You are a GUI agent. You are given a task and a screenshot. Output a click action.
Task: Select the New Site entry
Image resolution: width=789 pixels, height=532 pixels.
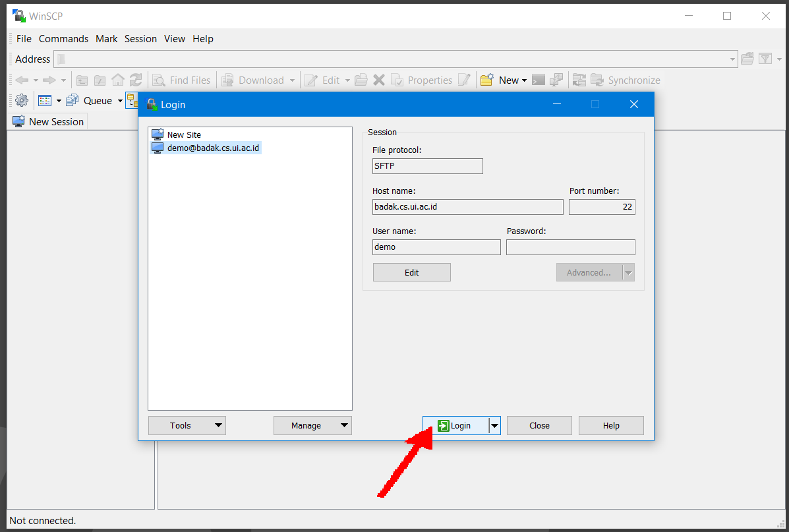click(x=183, y=134)
